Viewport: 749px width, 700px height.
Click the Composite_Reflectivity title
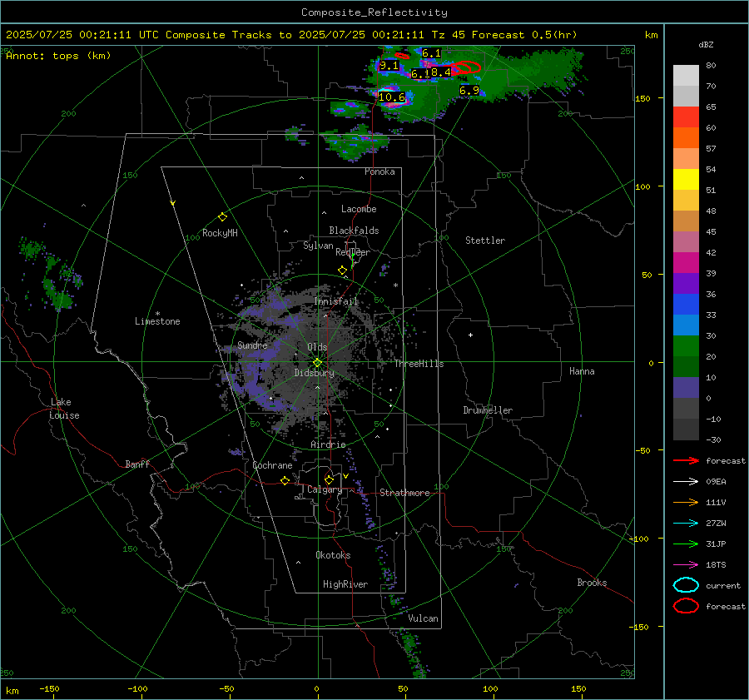pos(374,12)
